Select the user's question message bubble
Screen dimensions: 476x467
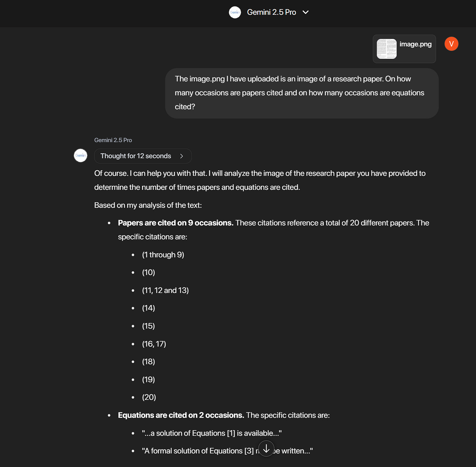click(x=301, y=93)
